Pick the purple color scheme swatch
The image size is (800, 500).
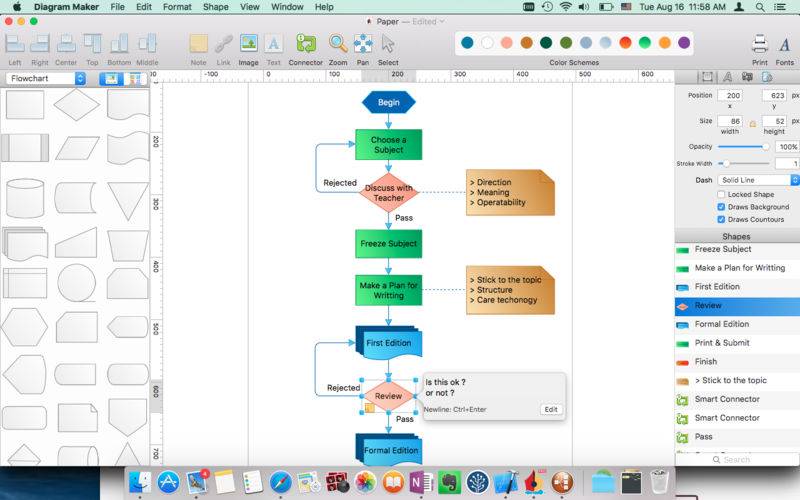pyautogui.click(x=684, y=43)
